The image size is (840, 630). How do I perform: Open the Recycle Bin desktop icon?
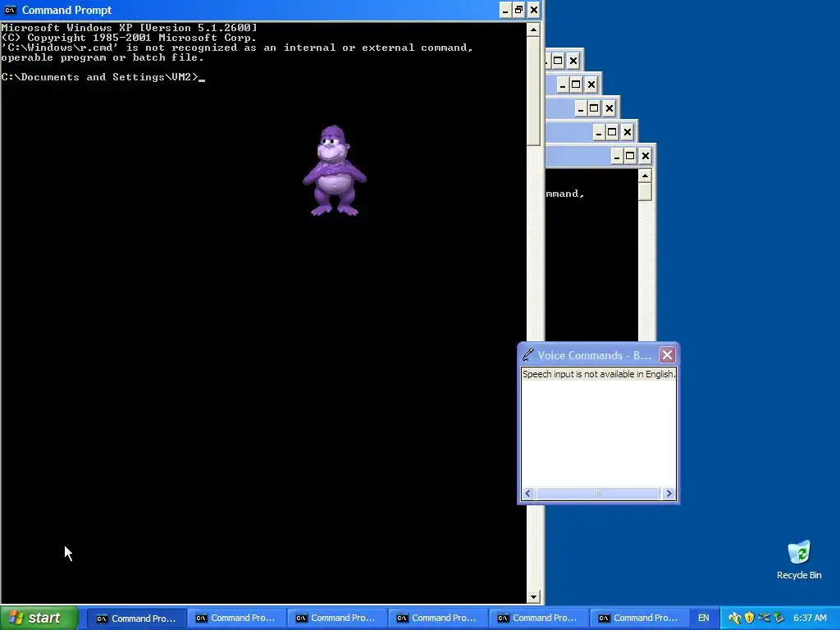799,559
